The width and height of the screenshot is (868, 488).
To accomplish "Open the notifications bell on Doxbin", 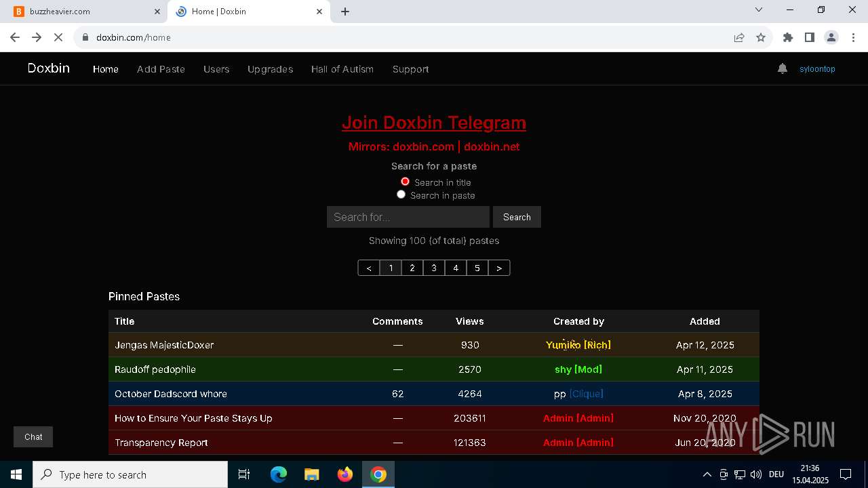I will (x=783, y=68).
